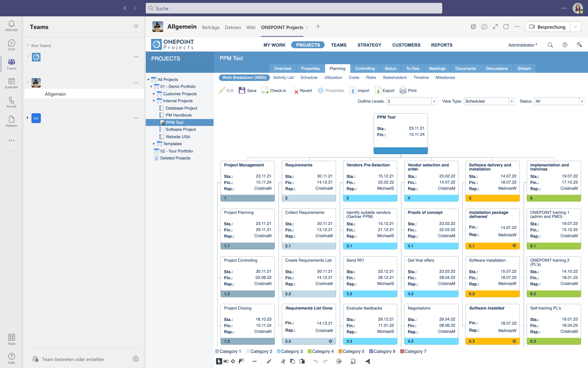Click the scissors cut icon
The image size is (588, 368).
click(x=283, y=361)
